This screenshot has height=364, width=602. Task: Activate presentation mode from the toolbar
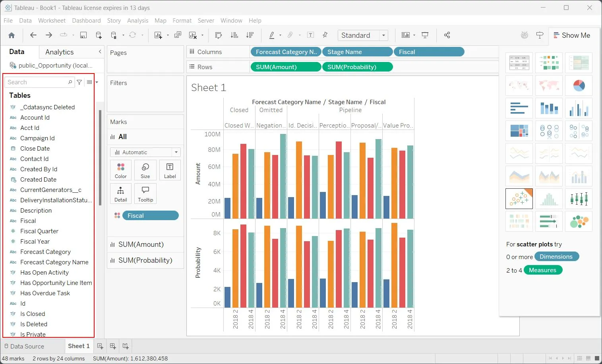(x=425, y=35)
